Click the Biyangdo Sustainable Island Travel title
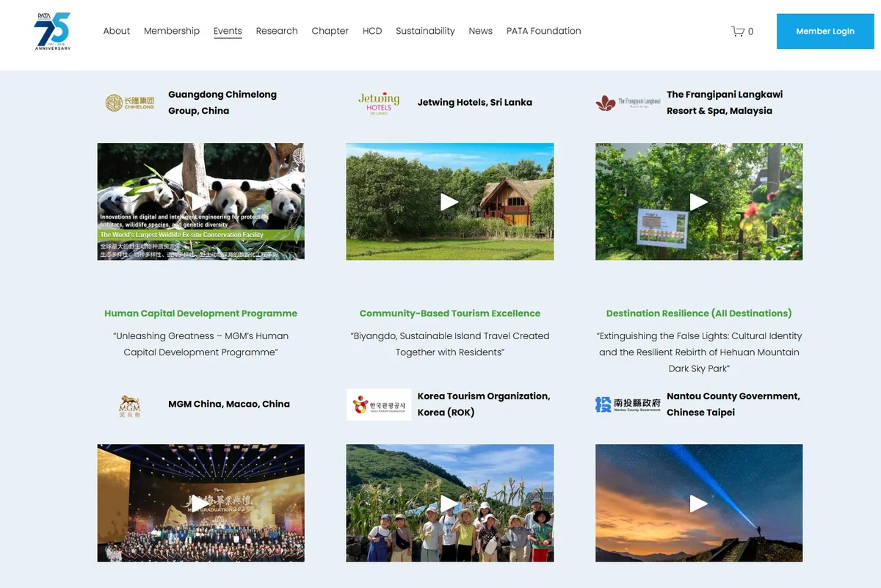 (x=449, y=344)
